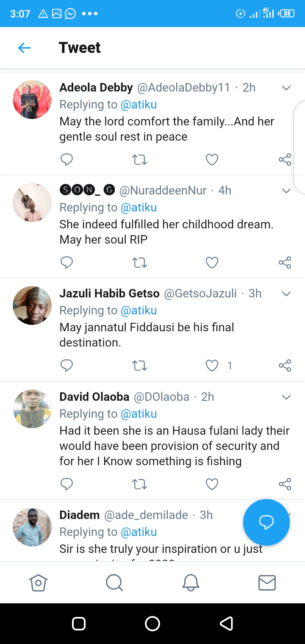The image size is (305, 644).
Task: Open @atiku link in Diadem's reply
Action: [x=139, y=532]
